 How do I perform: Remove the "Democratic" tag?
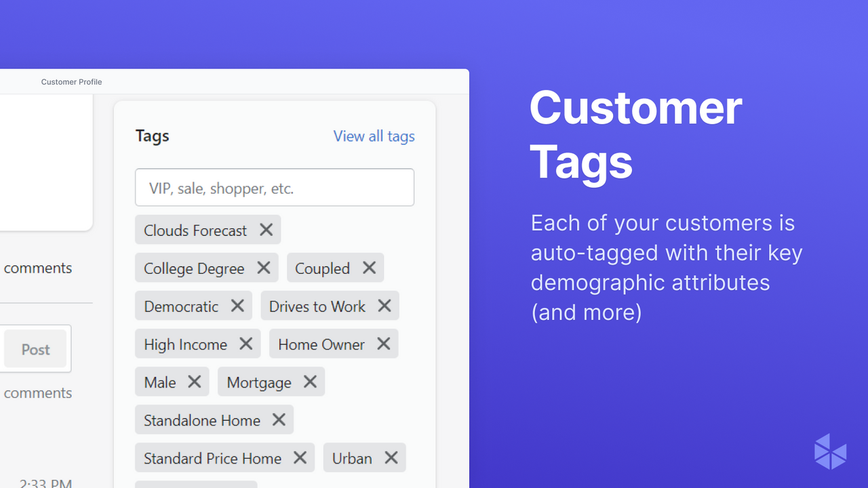pos(238,306)
